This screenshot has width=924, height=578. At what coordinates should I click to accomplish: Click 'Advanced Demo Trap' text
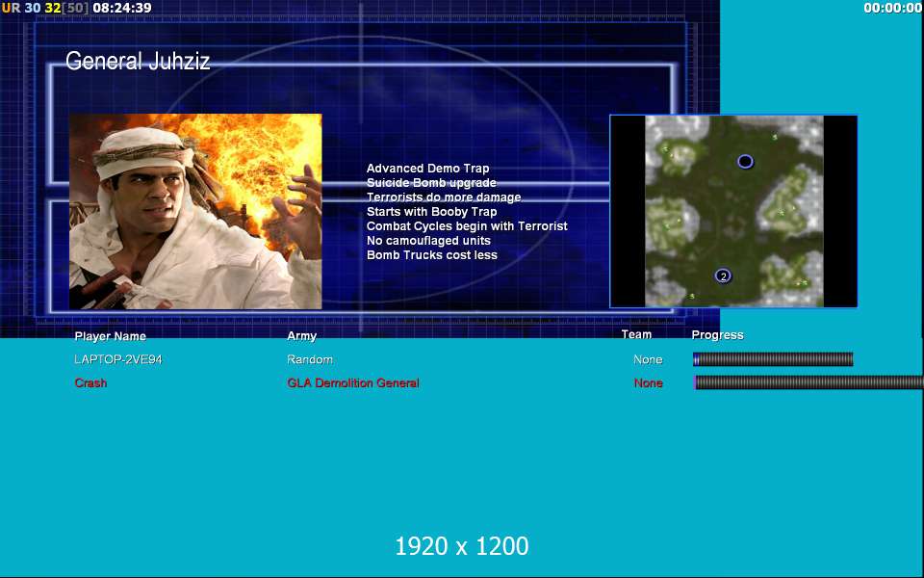click(427, 168)
